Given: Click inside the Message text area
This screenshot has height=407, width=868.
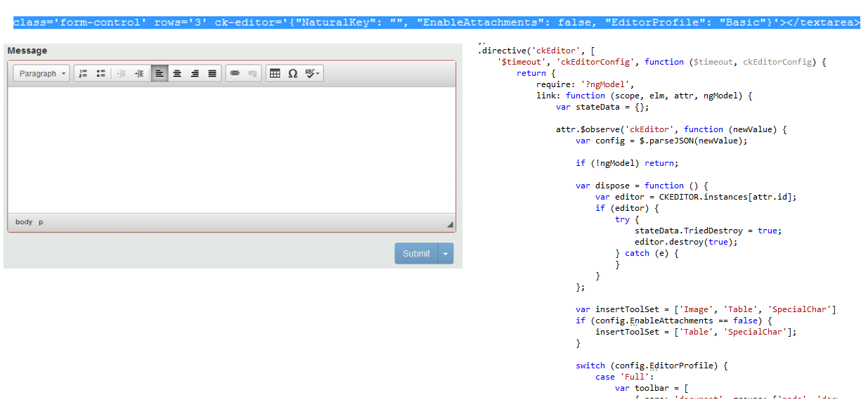Looking at the screenshot, I should click(231, 149).
